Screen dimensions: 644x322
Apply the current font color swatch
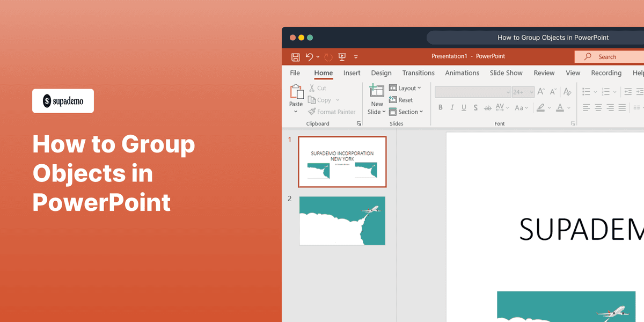(x=560, y=107)
